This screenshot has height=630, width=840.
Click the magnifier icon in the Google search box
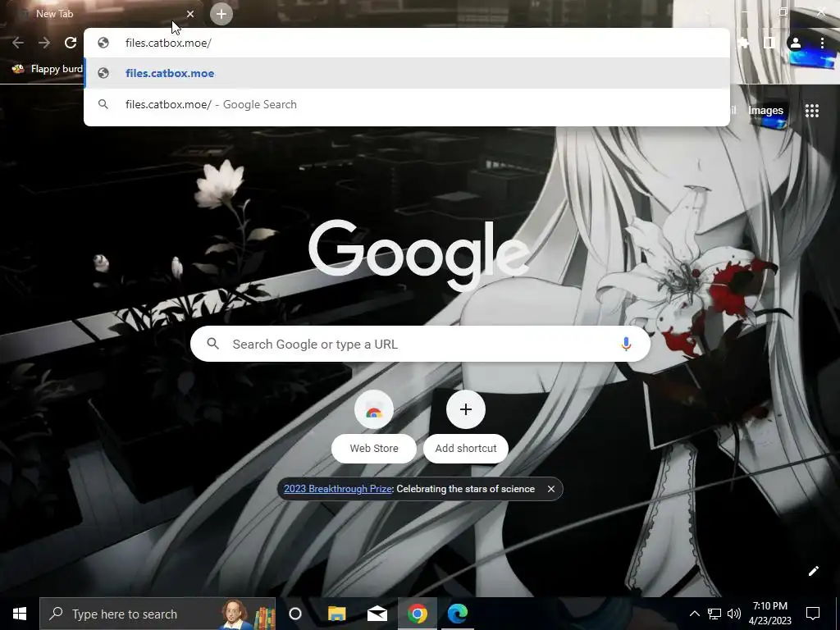[212, 344]
